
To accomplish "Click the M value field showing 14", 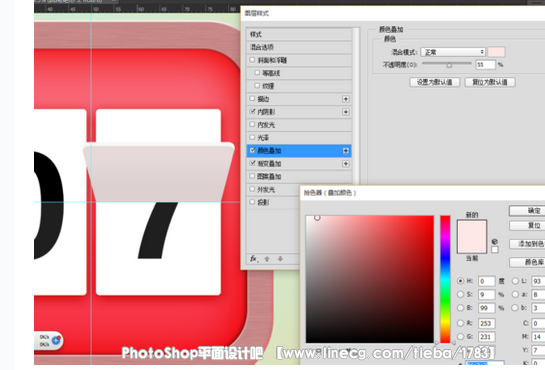I will click(x=538, y=337).
